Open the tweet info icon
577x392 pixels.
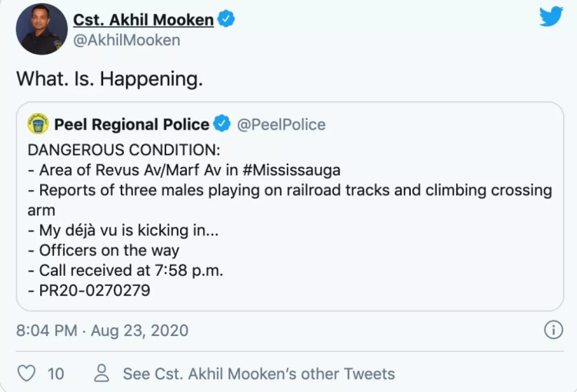(x=553, y=330)
